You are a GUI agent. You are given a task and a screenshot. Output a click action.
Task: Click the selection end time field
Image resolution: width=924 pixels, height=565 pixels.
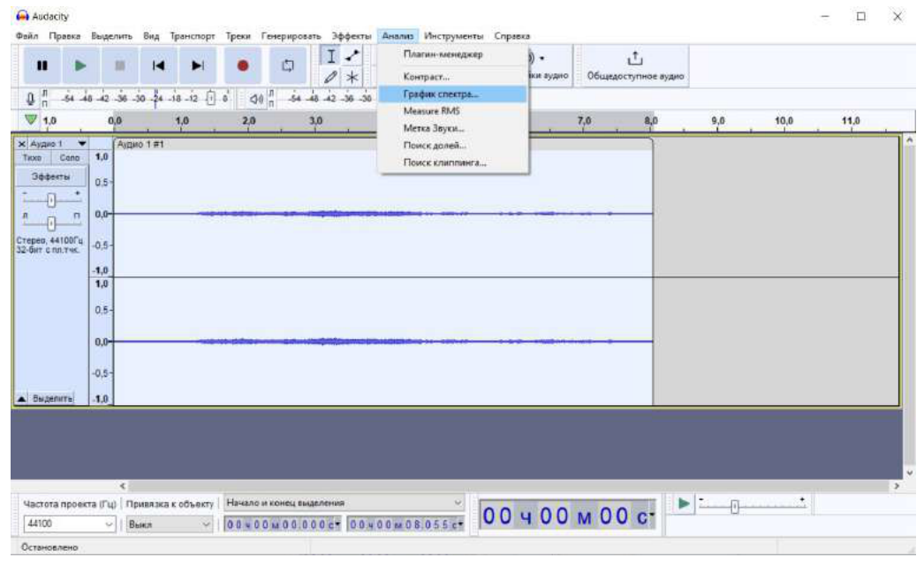[x=405, y=524]
